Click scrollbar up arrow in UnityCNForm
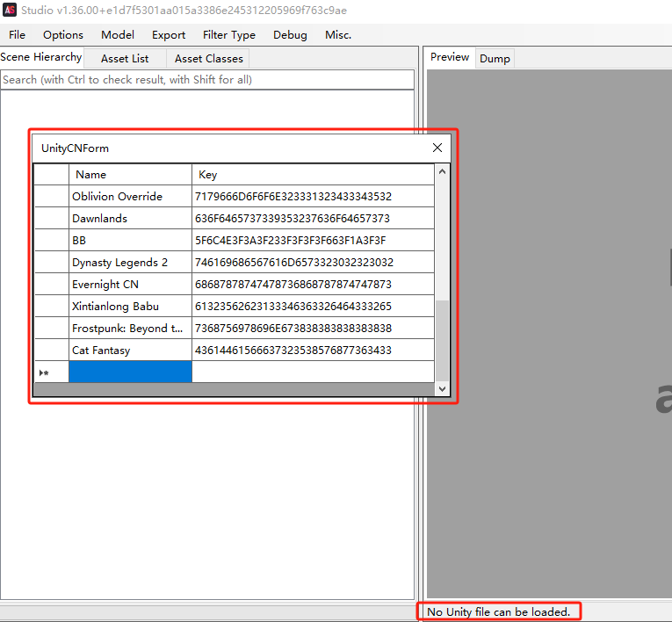The width and height of the screenshot is (672, 622). click(442, 171)
